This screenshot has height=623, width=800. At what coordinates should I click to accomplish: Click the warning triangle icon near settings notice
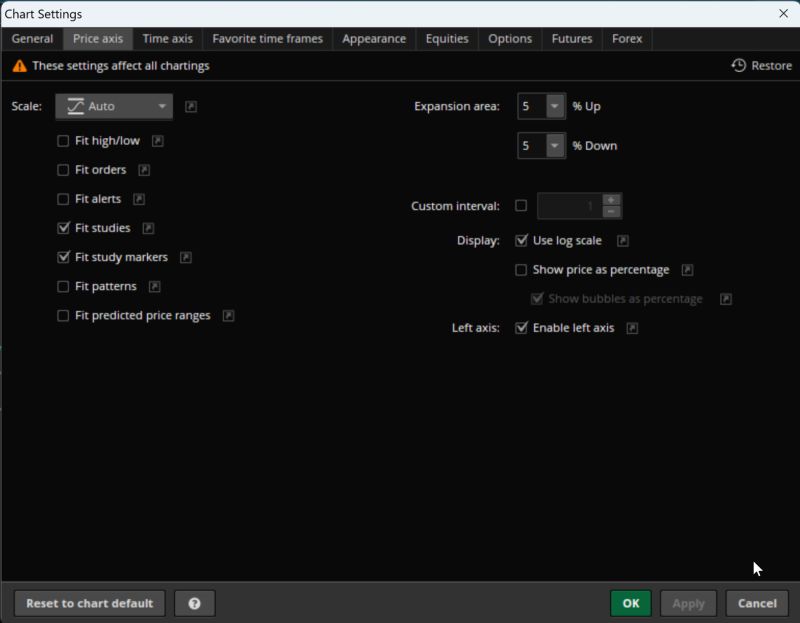pos(20,64)
